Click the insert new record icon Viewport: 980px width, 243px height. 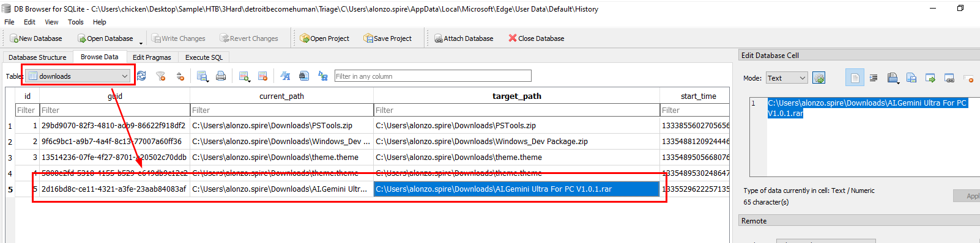pyautogui.click(x=244, y=76)
